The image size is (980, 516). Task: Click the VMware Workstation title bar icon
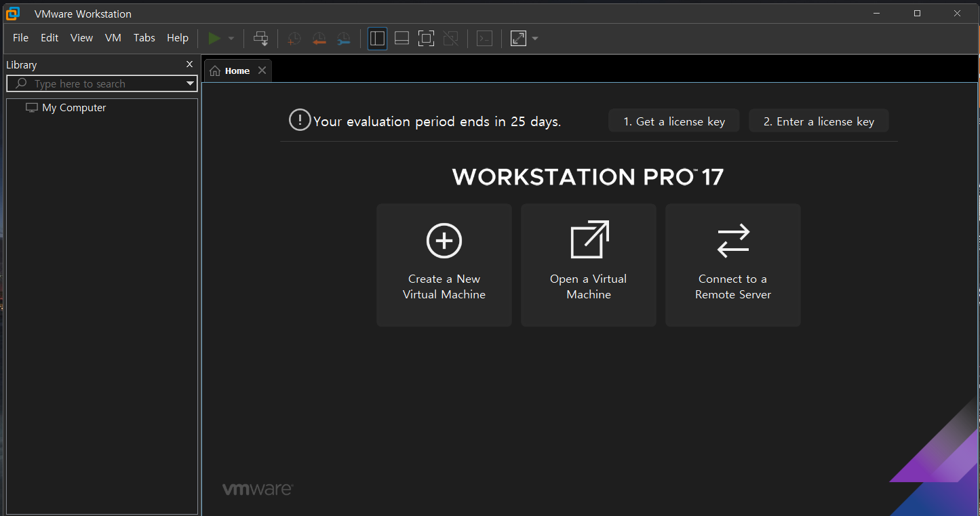click(13, 13)
